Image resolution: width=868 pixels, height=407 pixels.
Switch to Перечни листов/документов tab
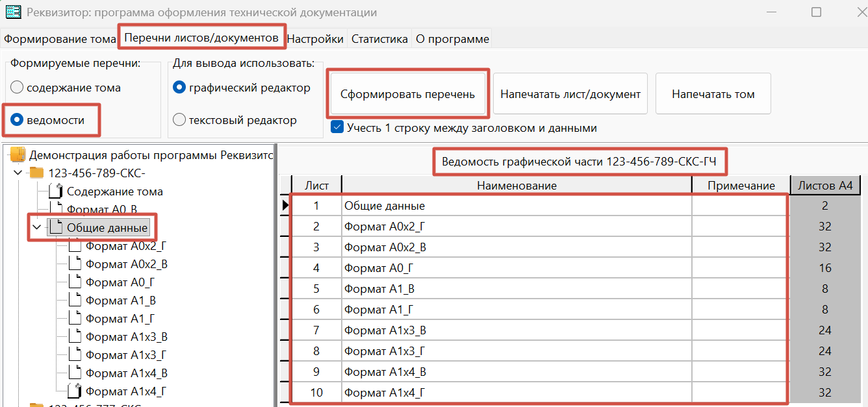[201, 38]
